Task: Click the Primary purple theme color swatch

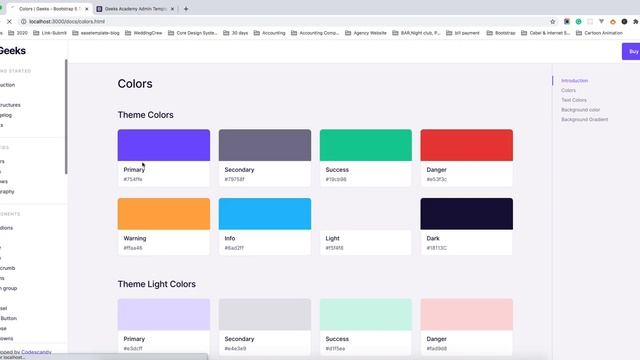Action: [164, 145]
